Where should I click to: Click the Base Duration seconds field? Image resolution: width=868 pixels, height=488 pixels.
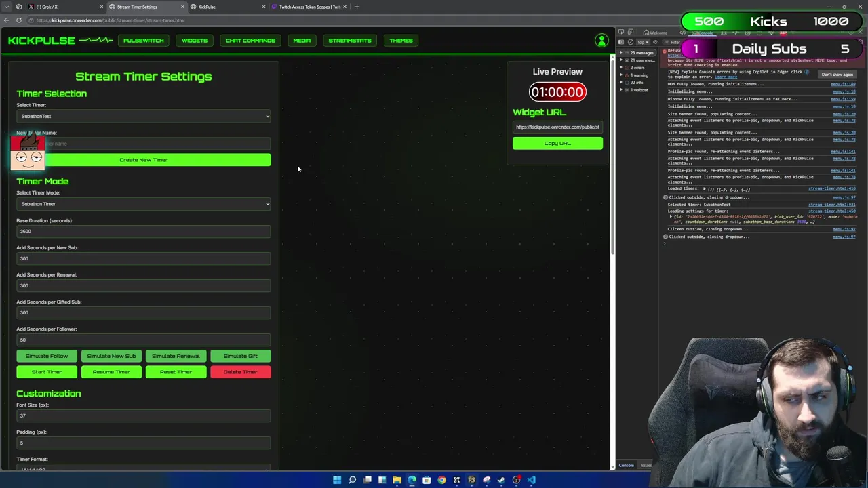tap(143, 232)
